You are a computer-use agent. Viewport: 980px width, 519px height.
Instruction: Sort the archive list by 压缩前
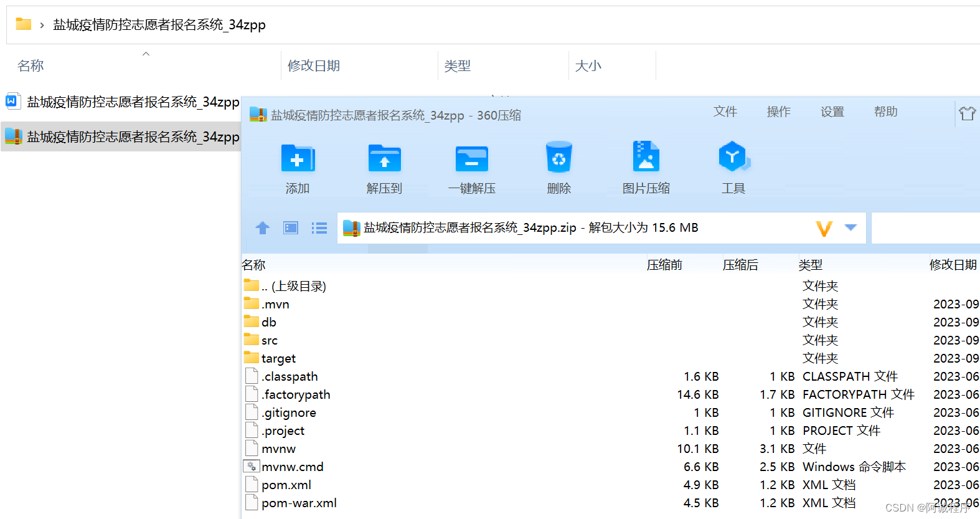tap(664, 265)
